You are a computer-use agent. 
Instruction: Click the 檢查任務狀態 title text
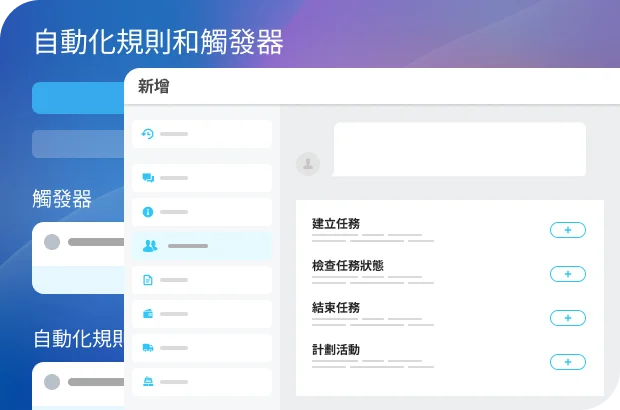pos(348,266)
